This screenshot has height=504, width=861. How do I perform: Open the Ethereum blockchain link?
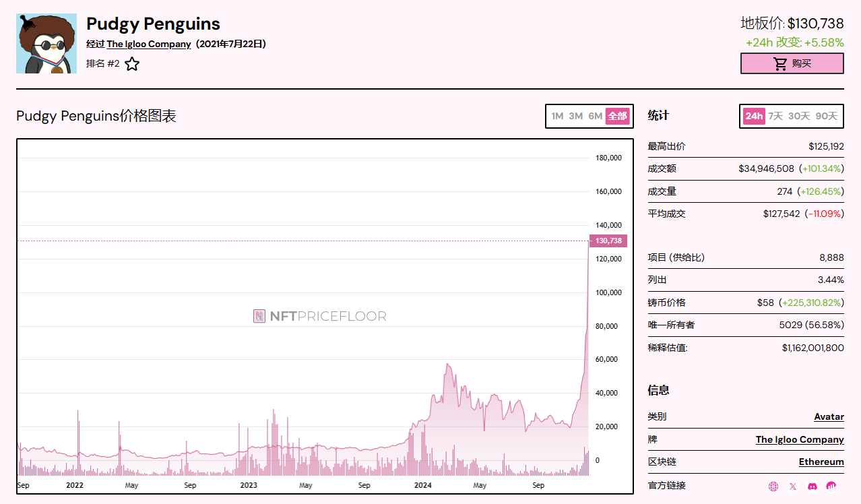821,462
